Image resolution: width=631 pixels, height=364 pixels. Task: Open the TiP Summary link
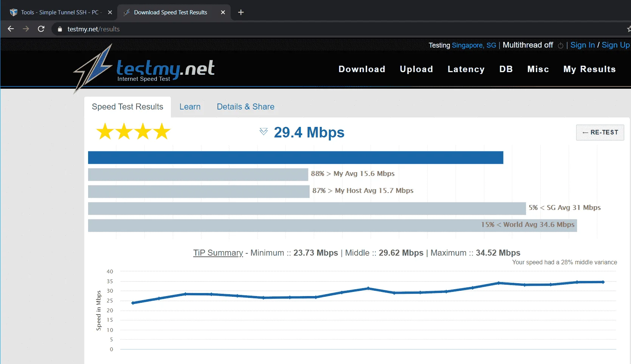(x=218, y=253)
